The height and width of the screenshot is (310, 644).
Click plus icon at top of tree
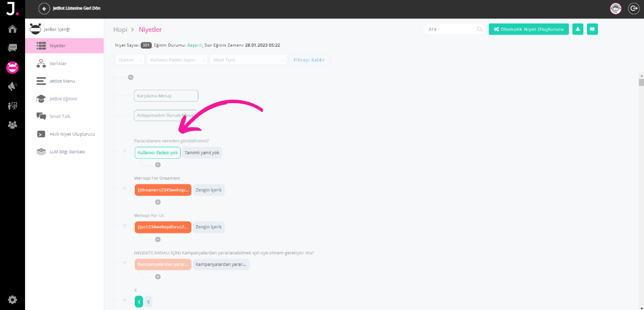pyautogui.click(x=131, y=77)
